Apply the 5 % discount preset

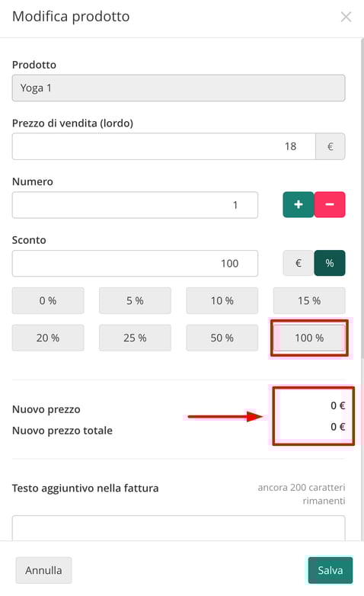[x=135, y=300]
